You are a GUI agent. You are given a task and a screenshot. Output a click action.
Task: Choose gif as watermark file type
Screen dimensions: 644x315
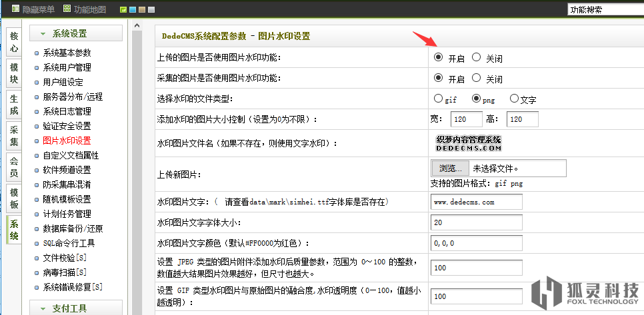pyautogui.click(x=438, y=99)
